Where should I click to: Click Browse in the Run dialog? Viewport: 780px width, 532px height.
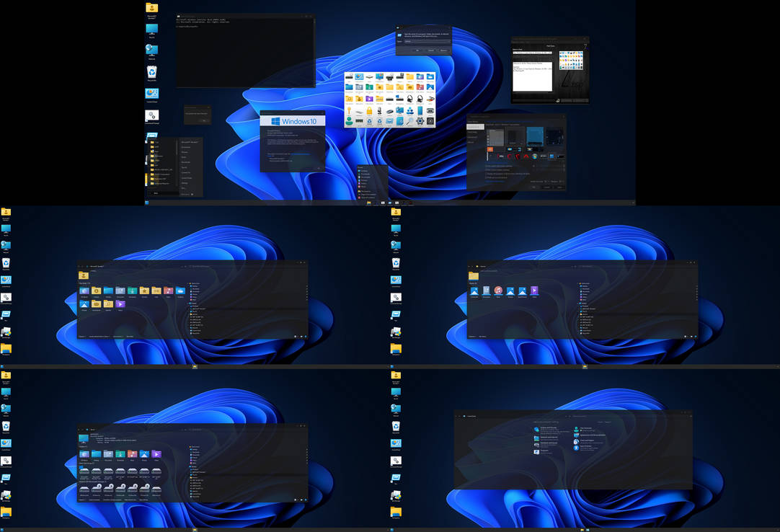click(x=444, y=50)
